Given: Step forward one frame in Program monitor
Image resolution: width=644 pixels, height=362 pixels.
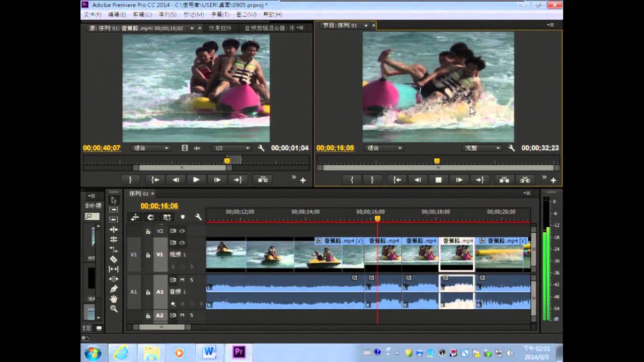Looking at the screenshot, I should [459, 179].
